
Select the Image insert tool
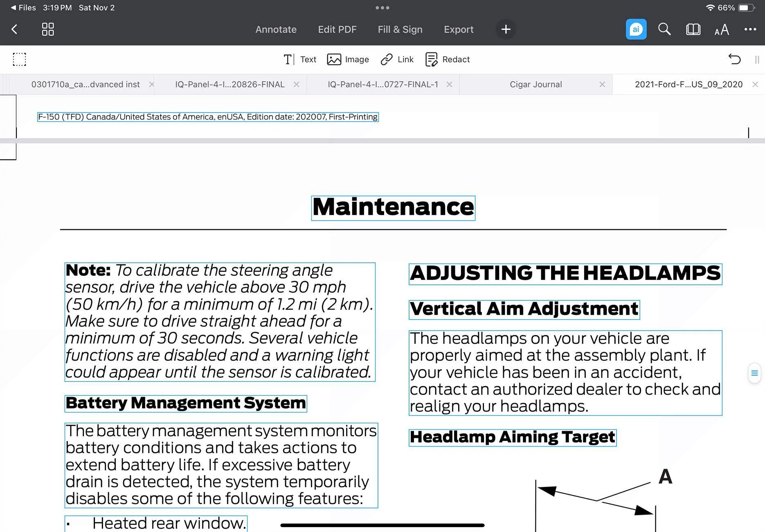[348, 59]
